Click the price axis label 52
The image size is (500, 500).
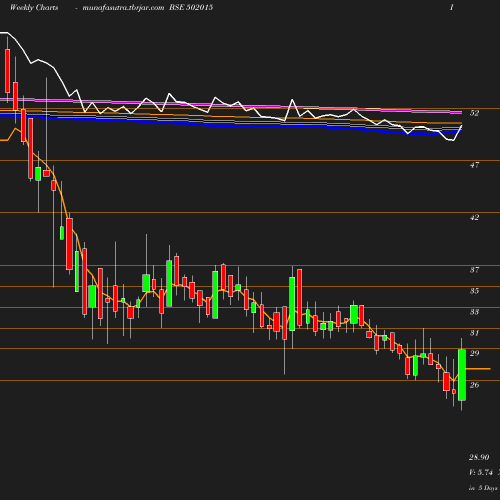click(x=474, y=113)
